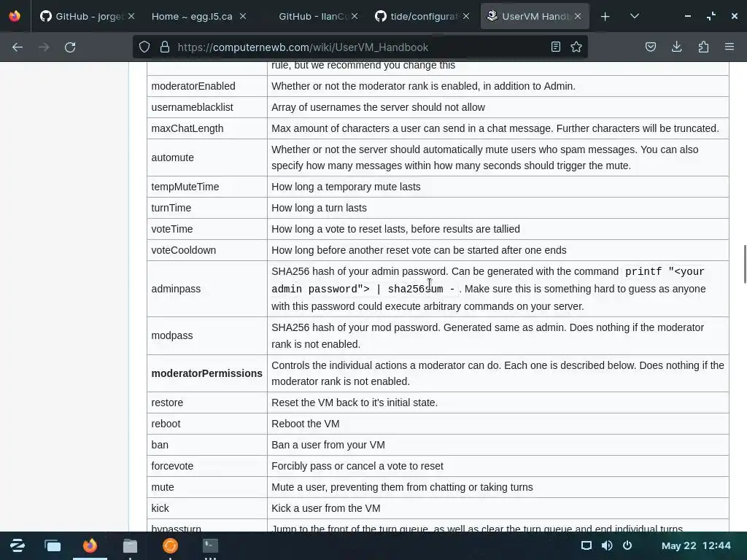Click 'How long a turn lasts' text
Image resolution: width=747 pixels, height=560 pixels.
[320, 208]
